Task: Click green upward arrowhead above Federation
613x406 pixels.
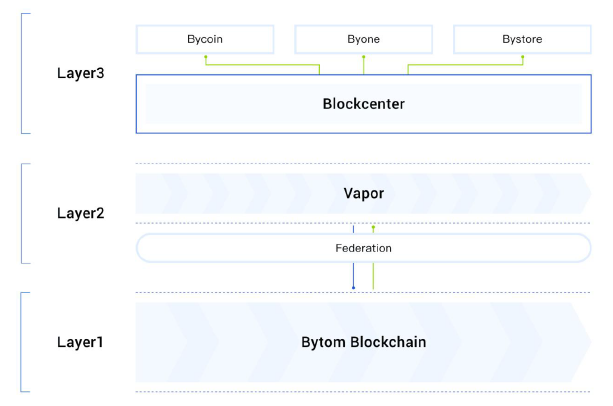Action: pyautogui.click(x=373, y=227)
